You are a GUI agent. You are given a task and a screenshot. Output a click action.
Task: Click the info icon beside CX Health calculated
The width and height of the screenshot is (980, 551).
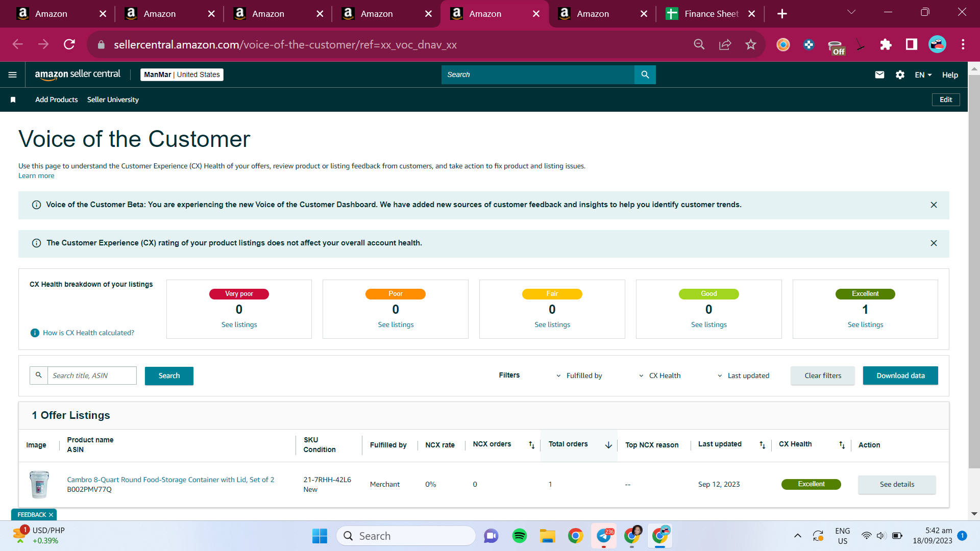tap(35, 333)
